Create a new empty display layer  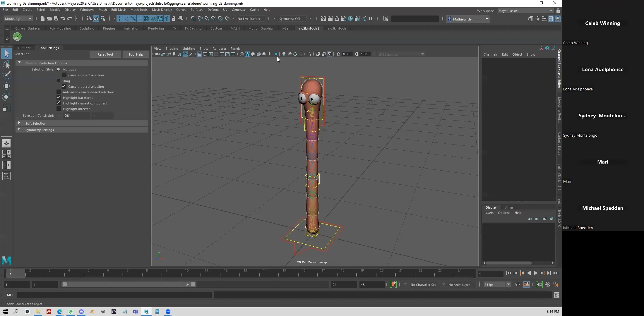544,219
